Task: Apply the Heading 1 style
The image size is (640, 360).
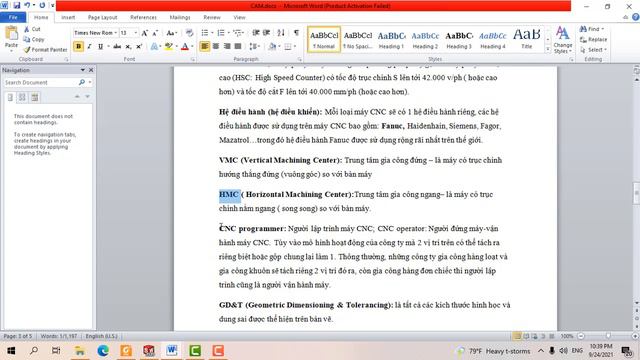Action: coord(391,40)
